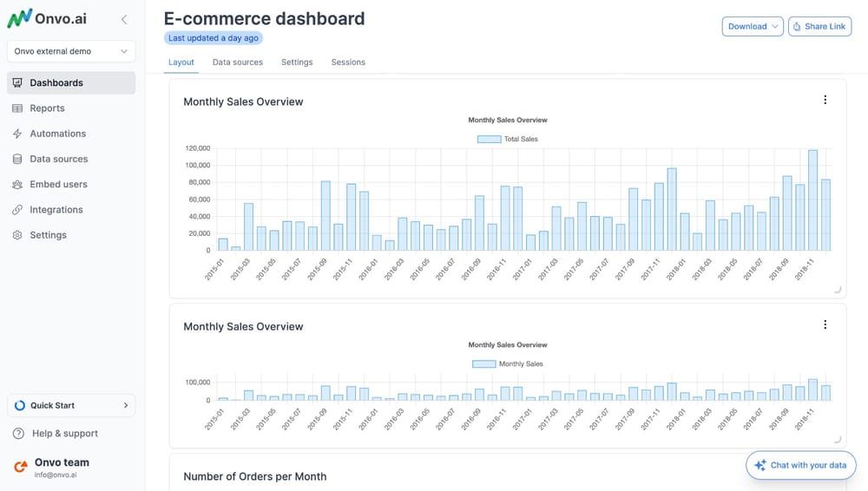Click the Share Link button
Screen dimensions: 868x491
[x=819, y=27]
